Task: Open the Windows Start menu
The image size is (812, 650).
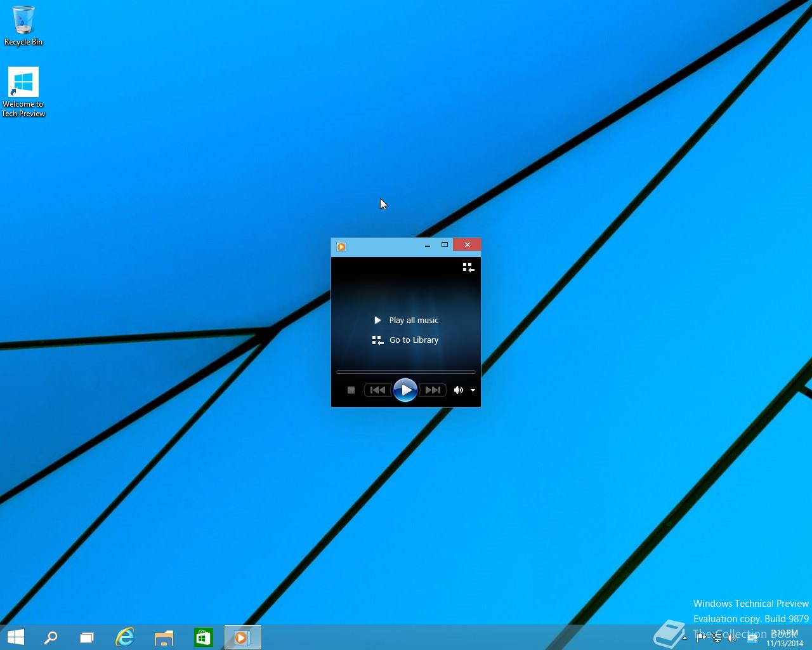Action: 15,637
